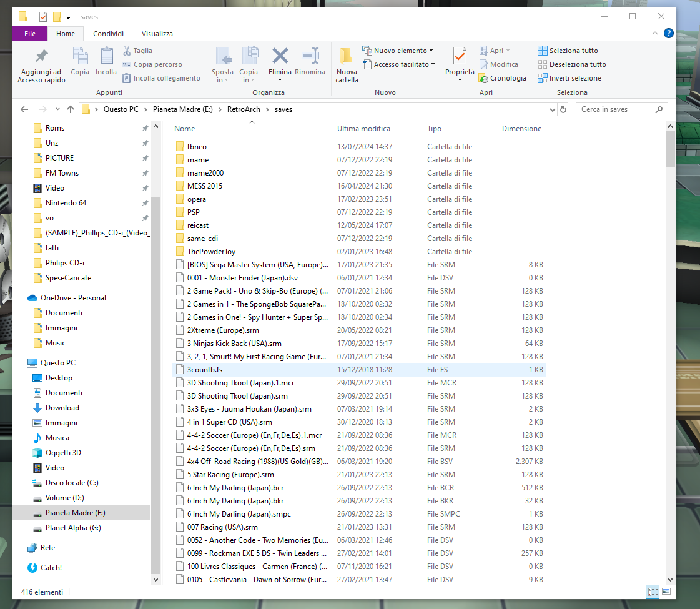Image resolution: width=700 pixels, height=609 pixels.
Task: Create a Nuova cartella
Action: (347, 65)
